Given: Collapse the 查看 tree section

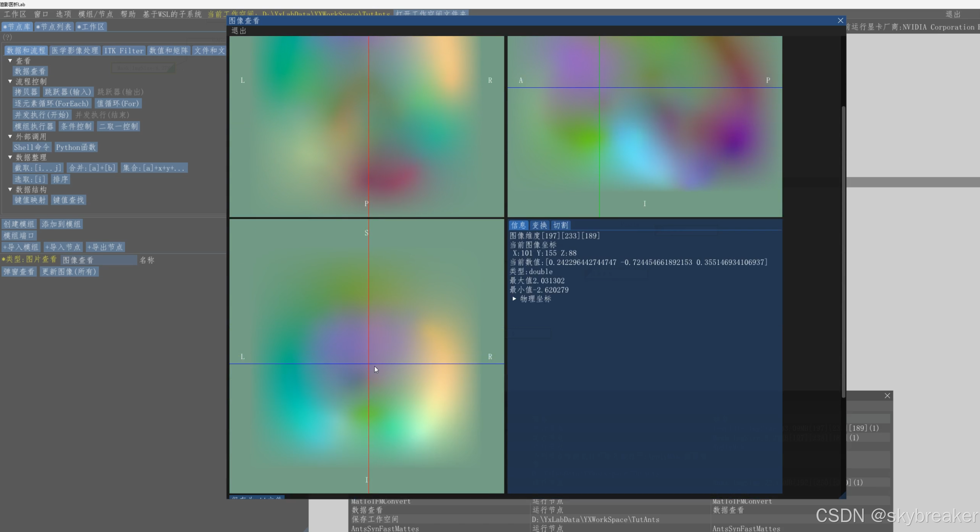Looking at the screenshot, I should point(10,61).
